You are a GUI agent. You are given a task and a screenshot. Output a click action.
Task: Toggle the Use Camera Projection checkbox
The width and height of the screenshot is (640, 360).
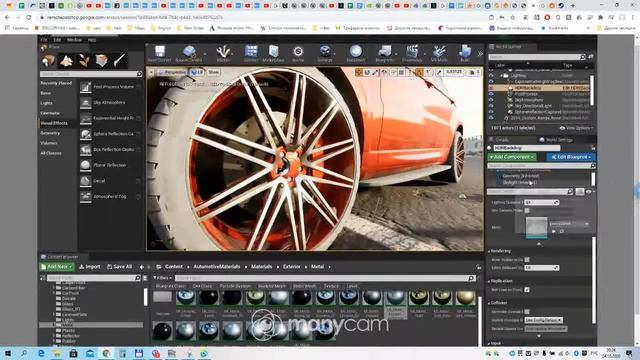[x=527, y=210]
